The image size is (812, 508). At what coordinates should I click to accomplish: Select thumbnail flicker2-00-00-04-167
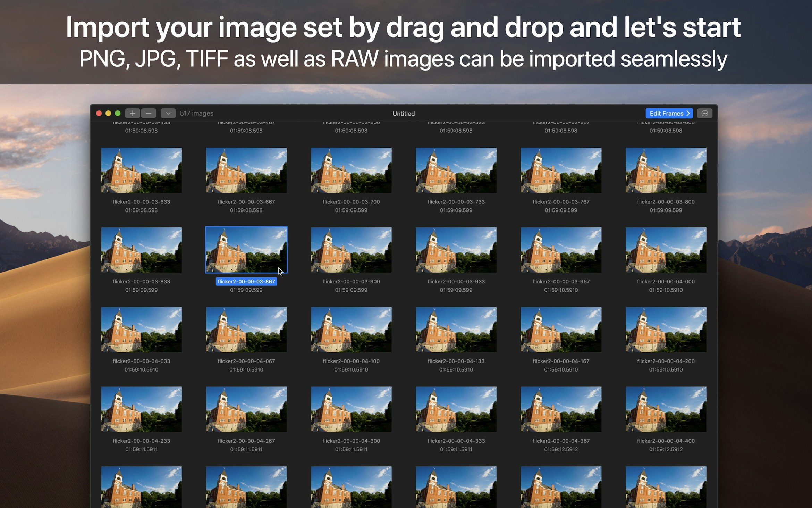click(561, 329)
